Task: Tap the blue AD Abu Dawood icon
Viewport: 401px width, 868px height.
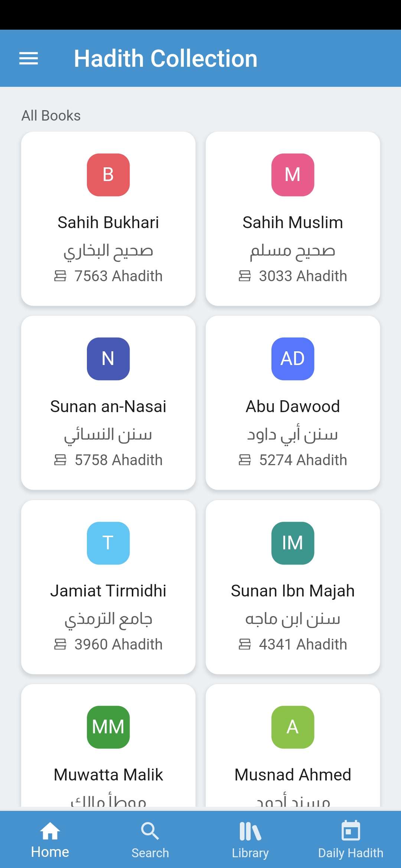Action: pyautogui.click(x=293, y=359)
